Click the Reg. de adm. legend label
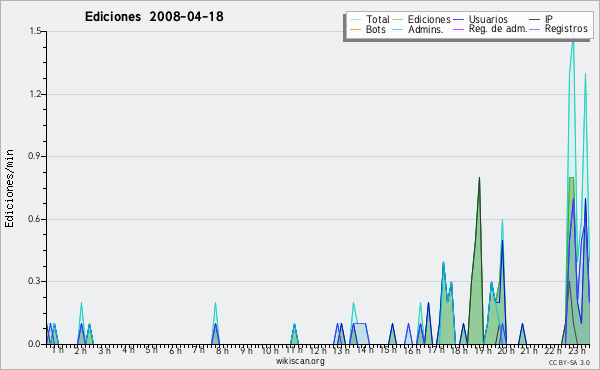This screenshot has width=600, height=370. click(498, 29)
